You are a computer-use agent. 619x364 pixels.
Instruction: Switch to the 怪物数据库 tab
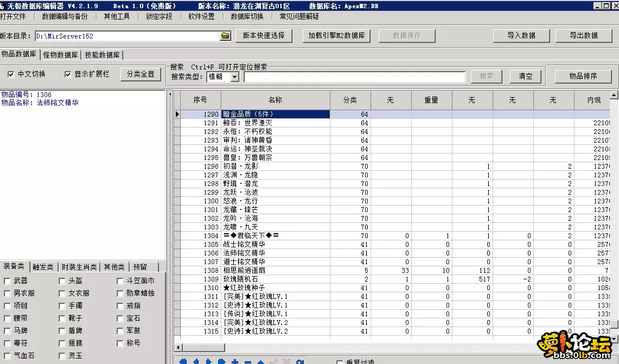[60, 55]
